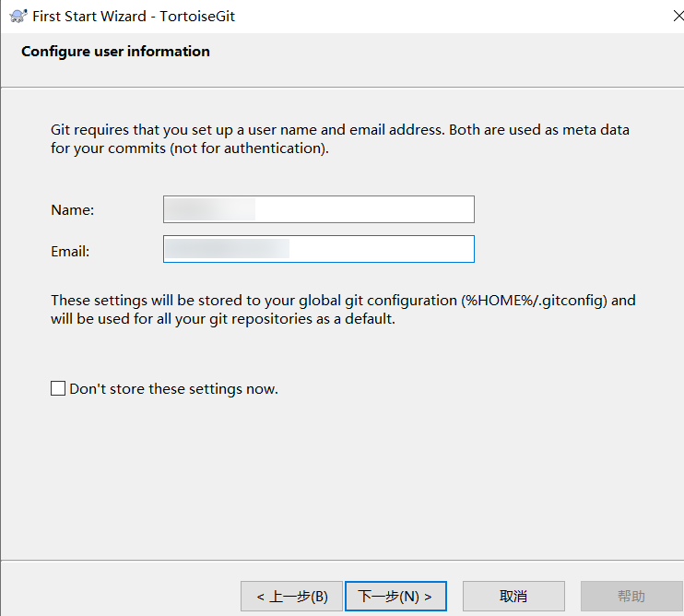Screen dimensions: 684x616
Task: Click the TortoiseGit icon in title bar
Action: 18,17
